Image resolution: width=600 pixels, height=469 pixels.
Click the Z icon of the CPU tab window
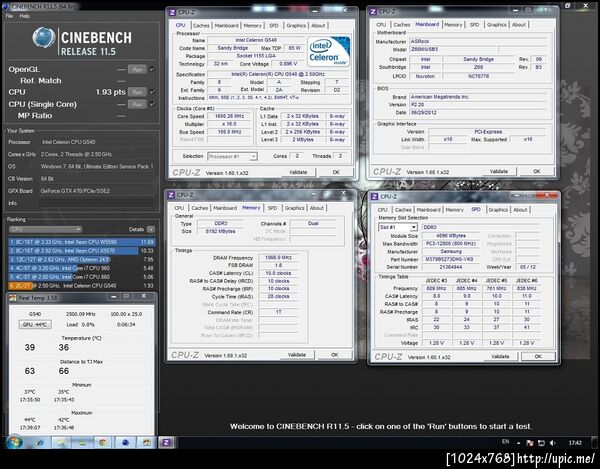[172, 12]
